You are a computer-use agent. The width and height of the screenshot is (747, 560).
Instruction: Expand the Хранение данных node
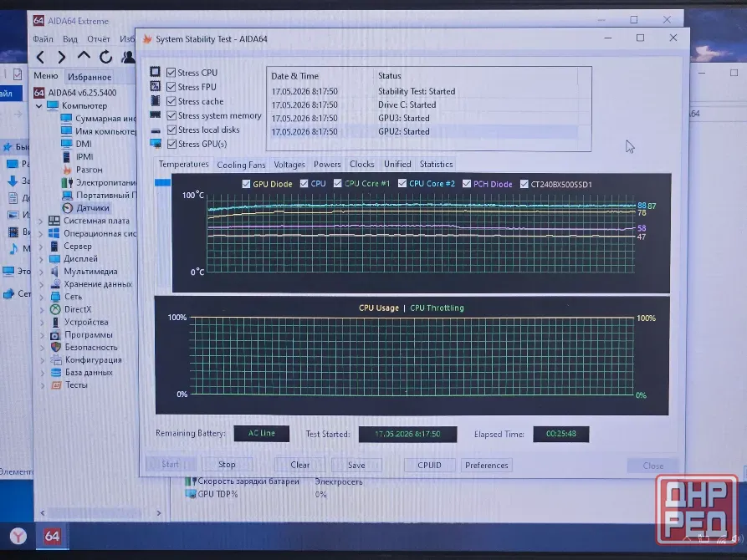click(x=42, y=285)
